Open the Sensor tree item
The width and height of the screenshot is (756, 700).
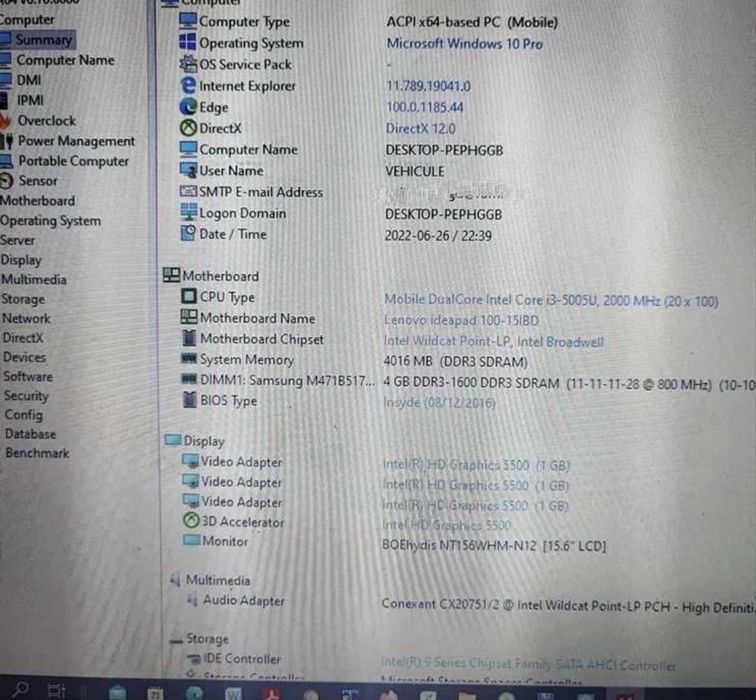38,181
